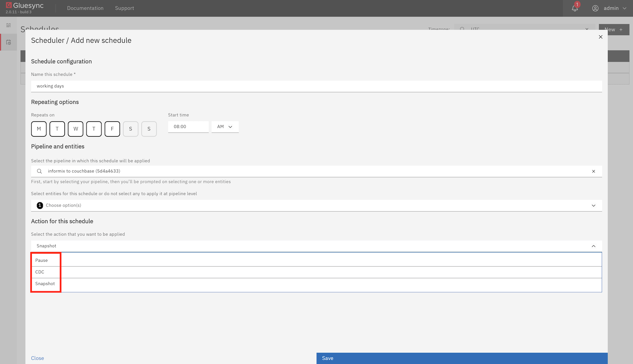Screen dimensions: 633x364
Task: Toggle Friday repeat day
Action: [112, 129]
